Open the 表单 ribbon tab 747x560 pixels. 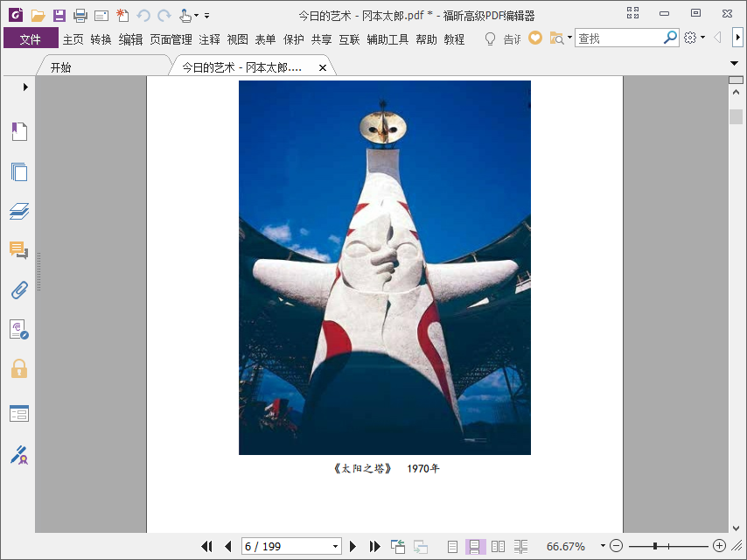pyautogui.click(x=265, y=39)
